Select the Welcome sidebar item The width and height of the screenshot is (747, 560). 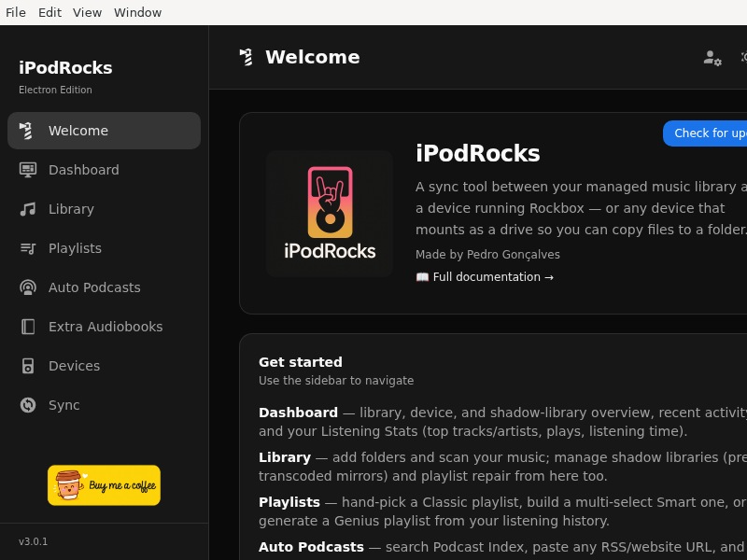pyautogui.click(x=104, y=131)
